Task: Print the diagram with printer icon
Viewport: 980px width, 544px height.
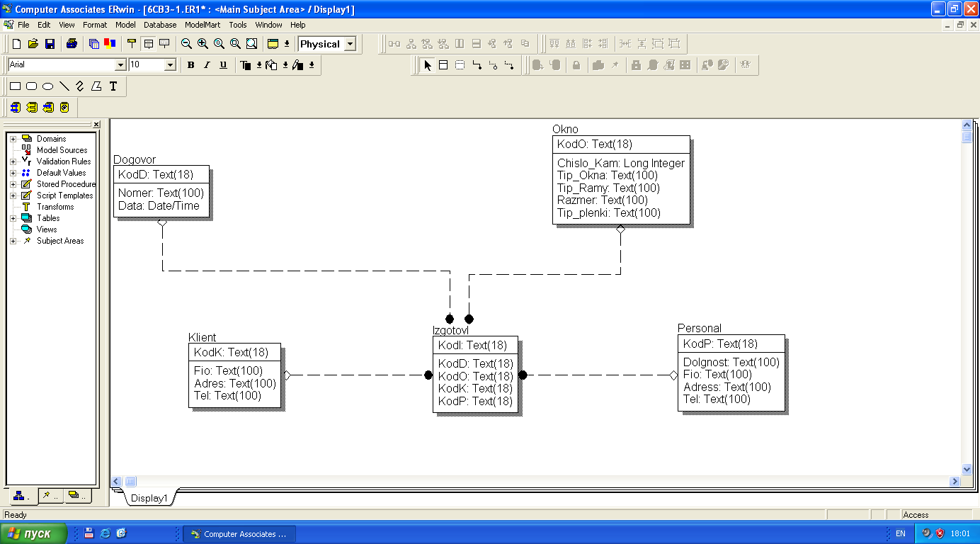Action: point(72,44)
